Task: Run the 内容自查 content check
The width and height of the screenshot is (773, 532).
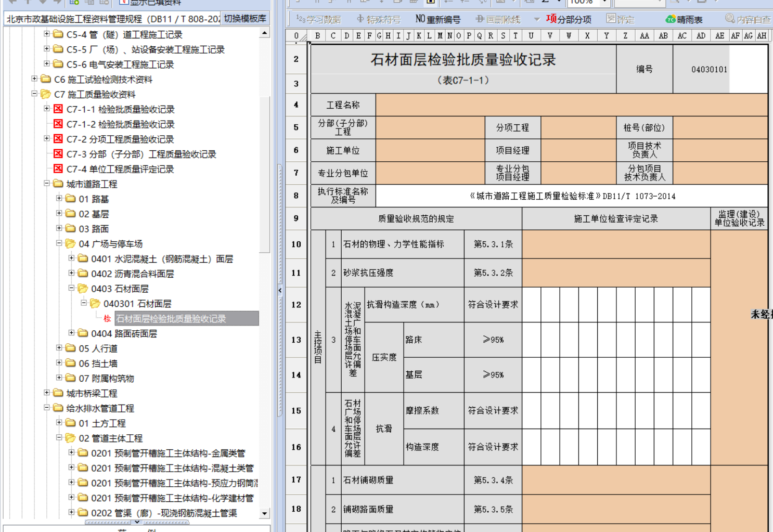Action: (748, 19)
